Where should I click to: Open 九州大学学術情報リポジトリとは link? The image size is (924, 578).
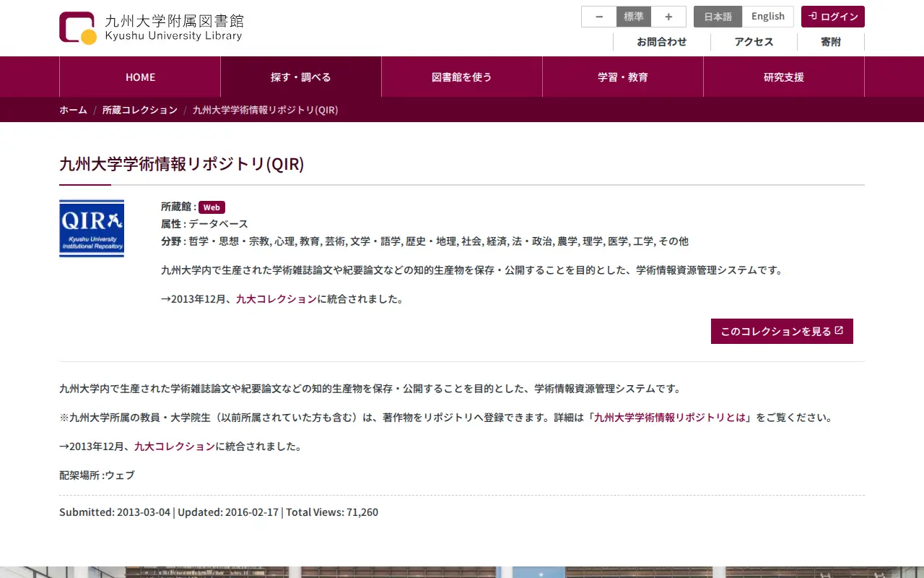tap(670, 418)
